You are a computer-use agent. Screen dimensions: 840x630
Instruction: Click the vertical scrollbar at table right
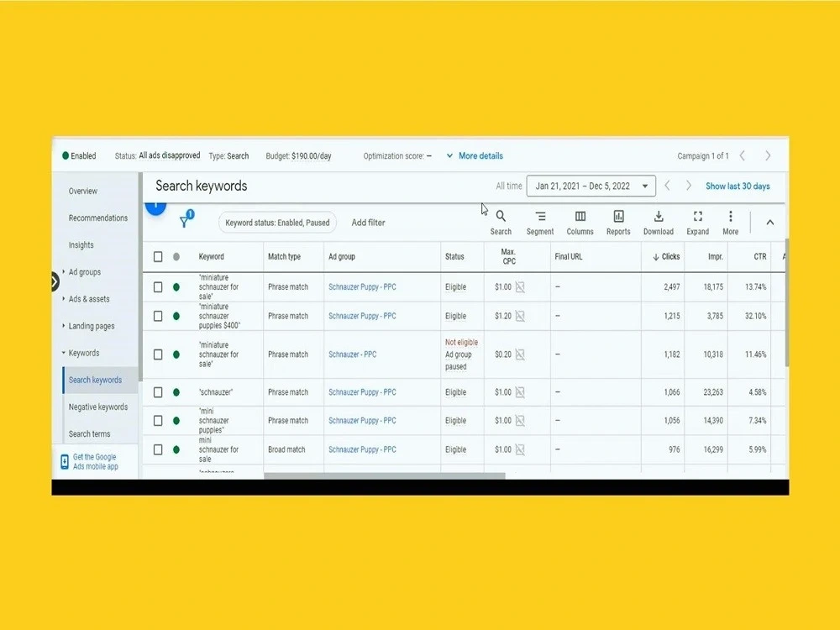pos(786,302)
